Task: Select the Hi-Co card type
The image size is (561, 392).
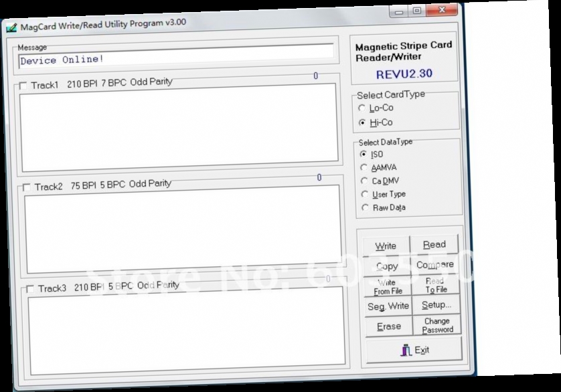Action: click(362, 122)
